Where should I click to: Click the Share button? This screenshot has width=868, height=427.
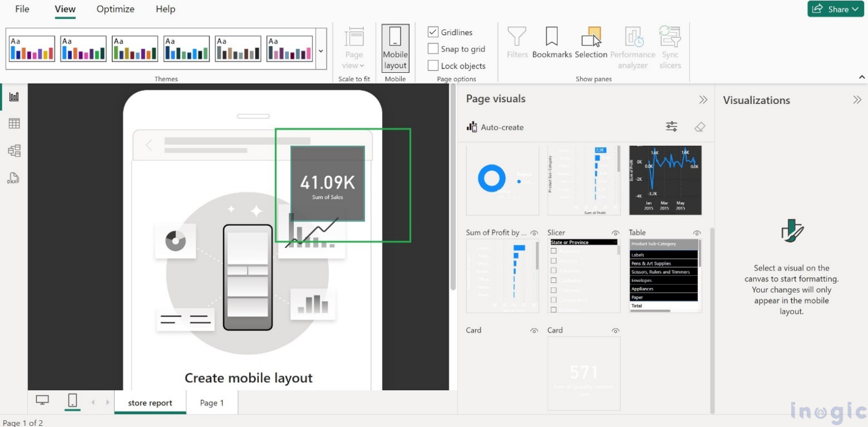pos(835,9)
